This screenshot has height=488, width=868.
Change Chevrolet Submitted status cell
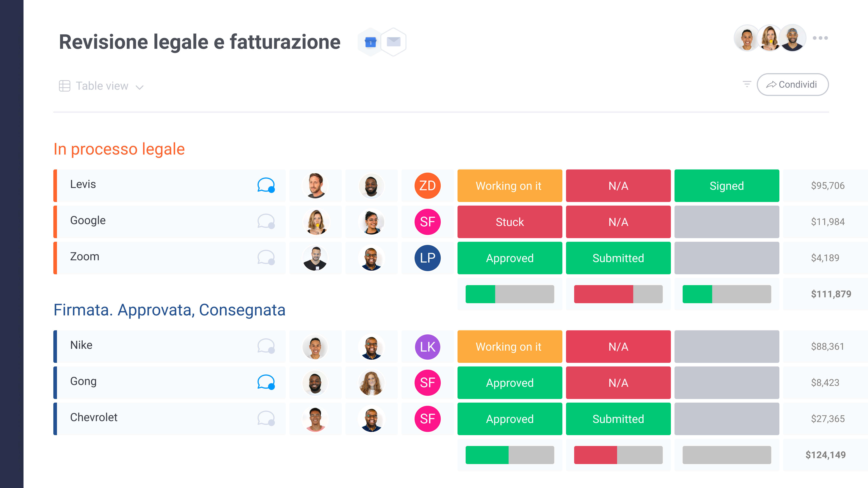(618, 419)
